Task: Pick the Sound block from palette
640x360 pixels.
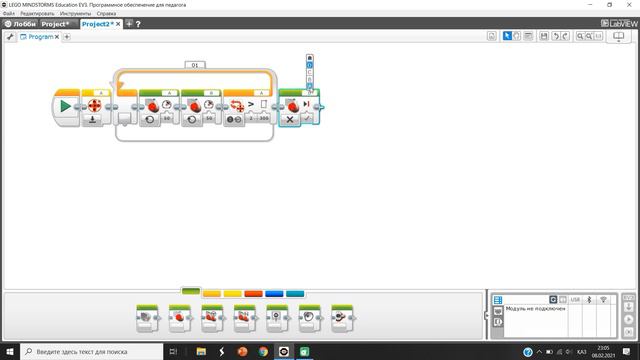Action: [x=310, y=318]
